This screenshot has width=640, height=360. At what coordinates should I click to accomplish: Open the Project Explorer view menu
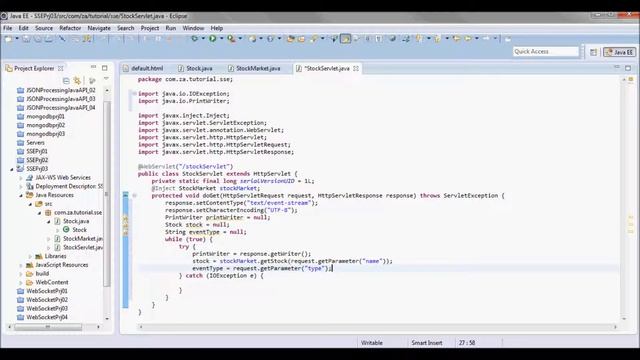106,79
